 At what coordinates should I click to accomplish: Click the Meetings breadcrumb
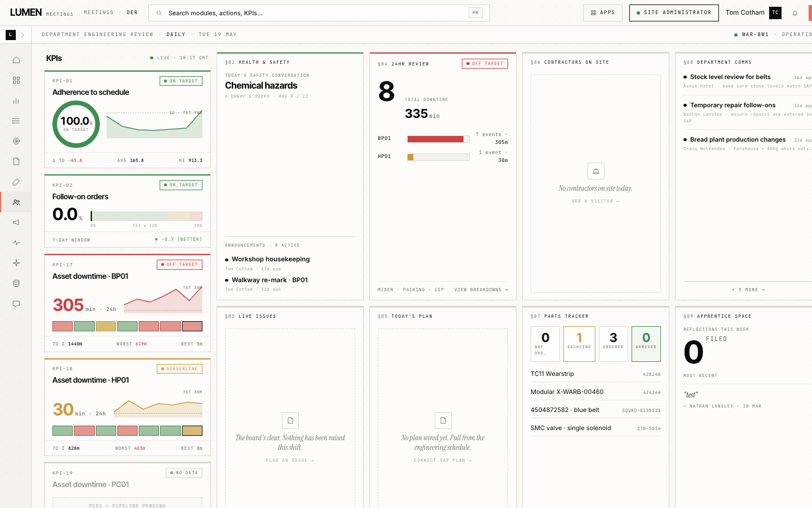point(99,12)
